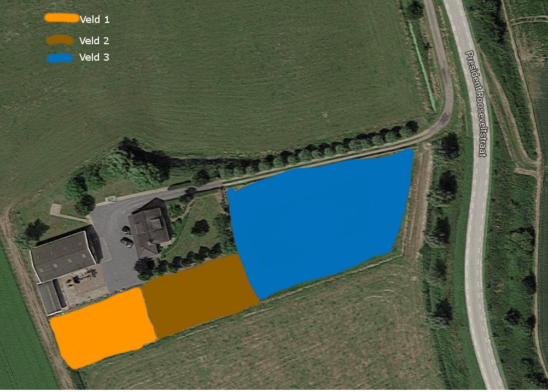Click the orange Veld 1 legend swatch
Viewport: 548px width, 392px height.
[62, 18]
